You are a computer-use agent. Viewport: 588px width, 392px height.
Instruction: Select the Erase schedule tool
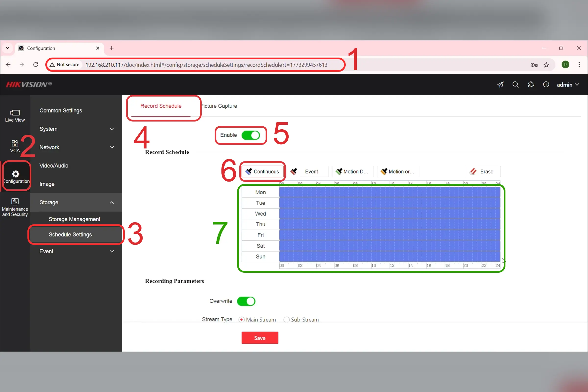tap(483, 171)
